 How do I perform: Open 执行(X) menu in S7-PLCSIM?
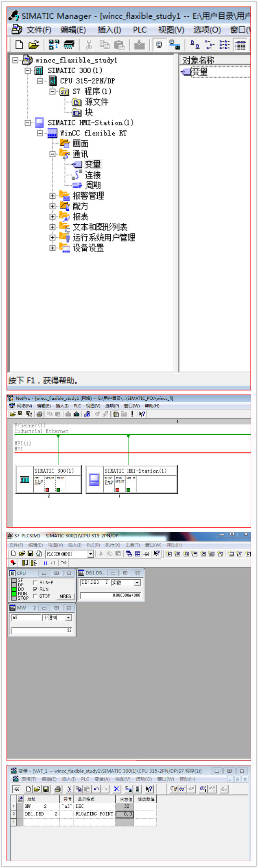(x=113, y=545)
